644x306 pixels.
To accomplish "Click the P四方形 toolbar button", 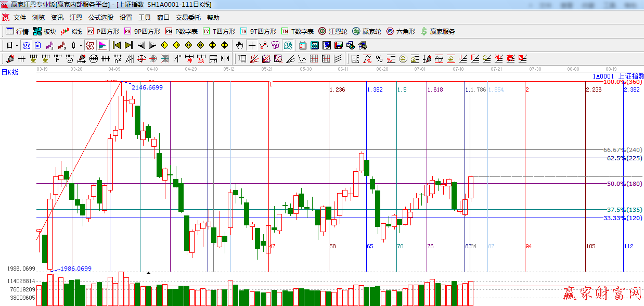I will tap(103, 31).
